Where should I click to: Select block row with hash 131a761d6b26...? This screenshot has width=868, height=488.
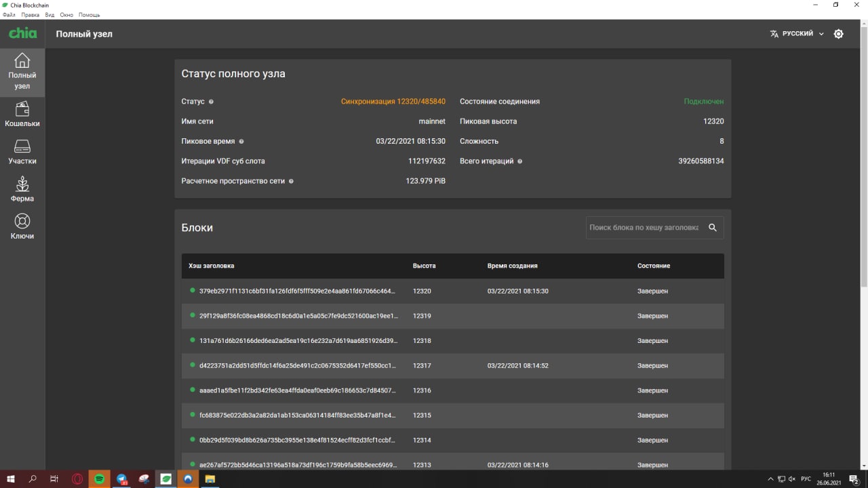[x=453, y=341]
